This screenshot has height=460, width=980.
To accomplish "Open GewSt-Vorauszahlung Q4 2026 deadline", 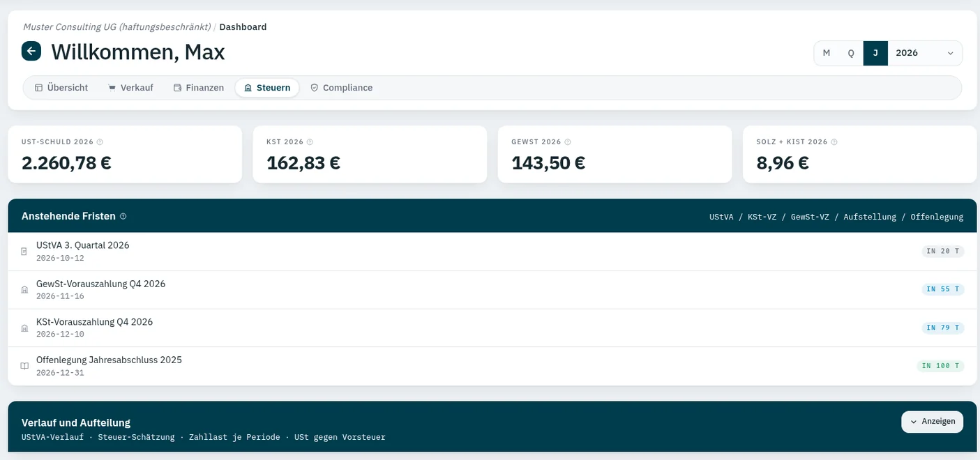I will pyautogui.click(x=492, y=290).
